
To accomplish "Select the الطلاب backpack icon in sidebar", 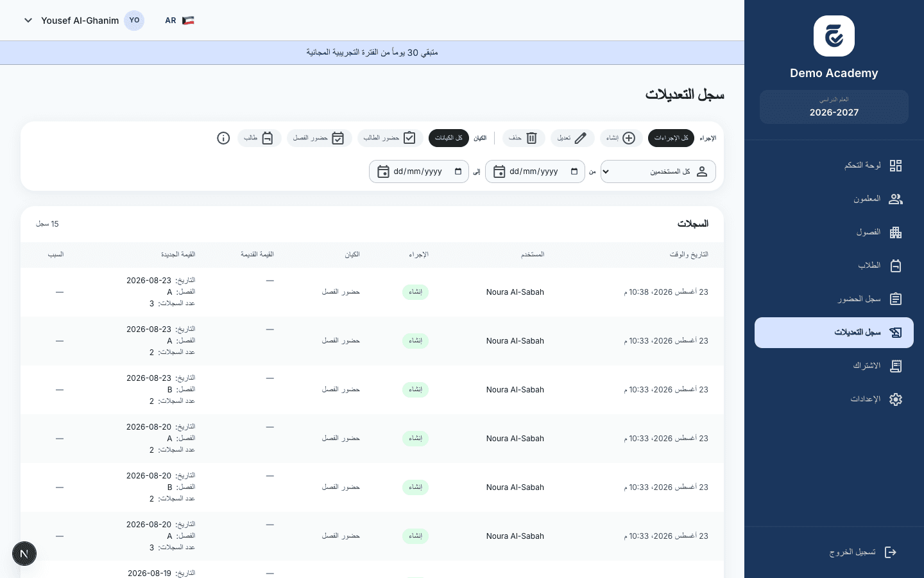I will click(896, 266).
